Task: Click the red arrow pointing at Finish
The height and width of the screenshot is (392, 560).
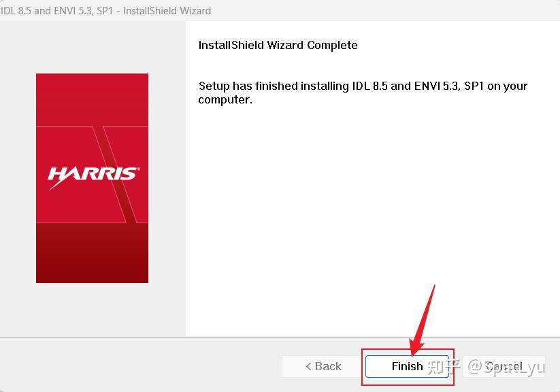Action: click(421, 320)
